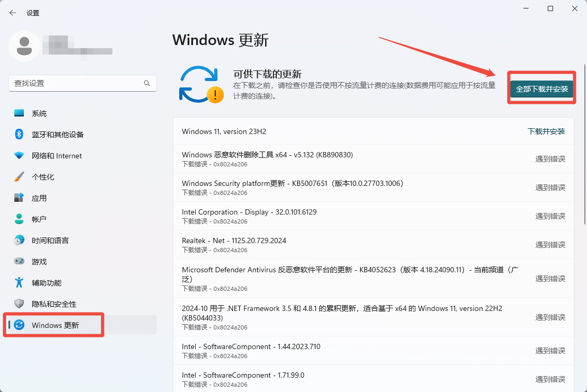Click Intel SoftwareComponent 1.71.99.0 entry
The image size is (587, 392).
click(x=373, y=379)
